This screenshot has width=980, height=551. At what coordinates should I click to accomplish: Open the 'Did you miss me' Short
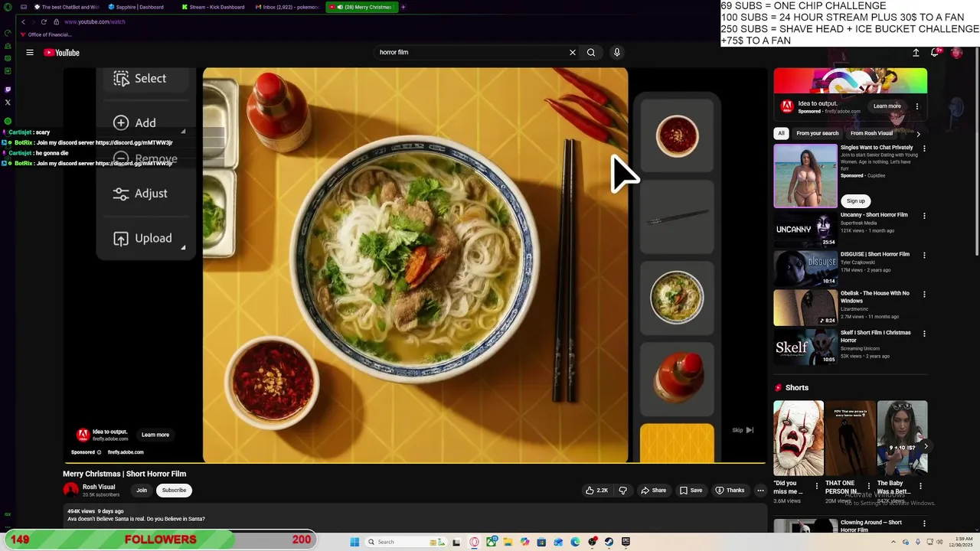[x=799, y=438]
